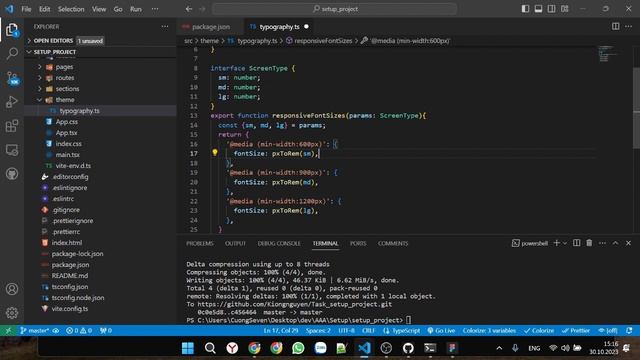
Task: Toggle the bottom panel visibility
Action: coord(538,9)
